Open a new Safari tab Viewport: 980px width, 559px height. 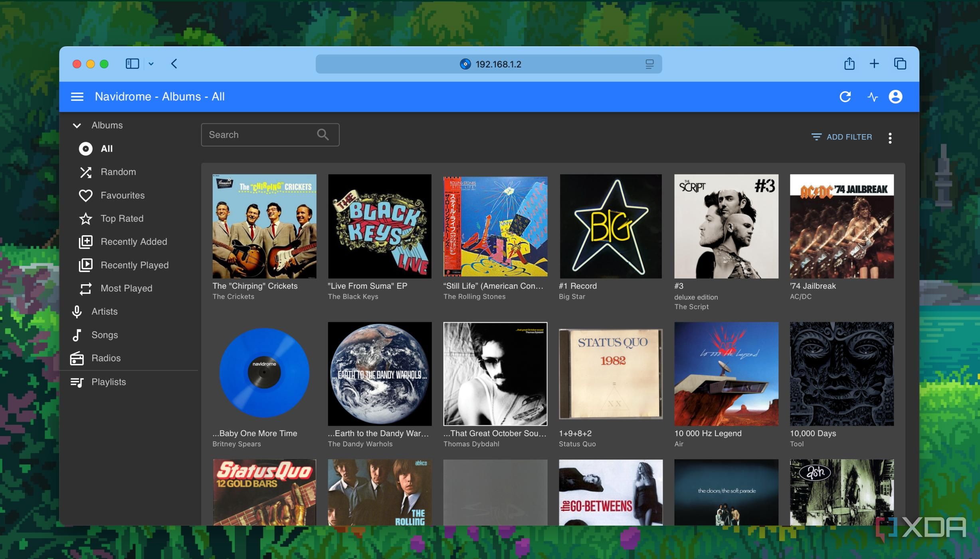(874, 64)
